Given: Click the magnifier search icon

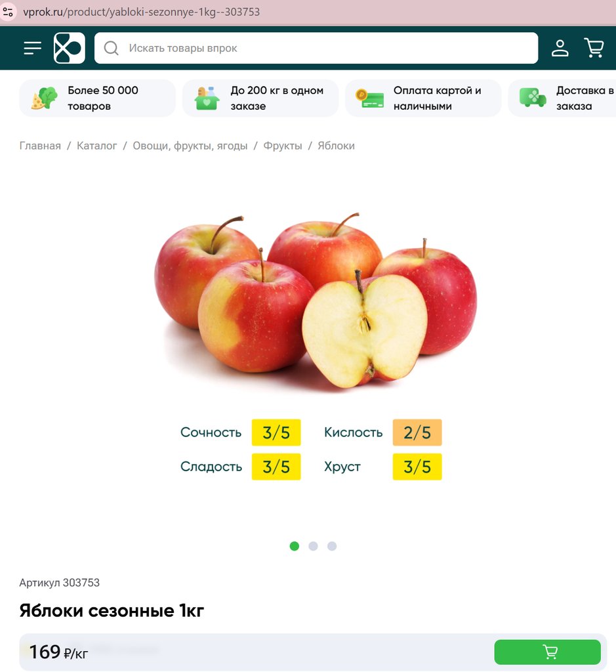Looking at the screenshot, I should coord(112,48).
